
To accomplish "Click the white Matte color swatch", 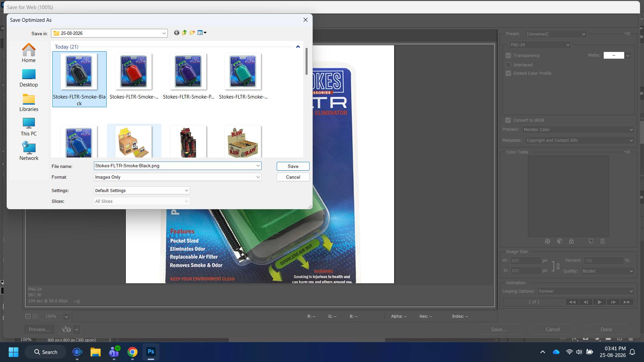I will 614,55.
